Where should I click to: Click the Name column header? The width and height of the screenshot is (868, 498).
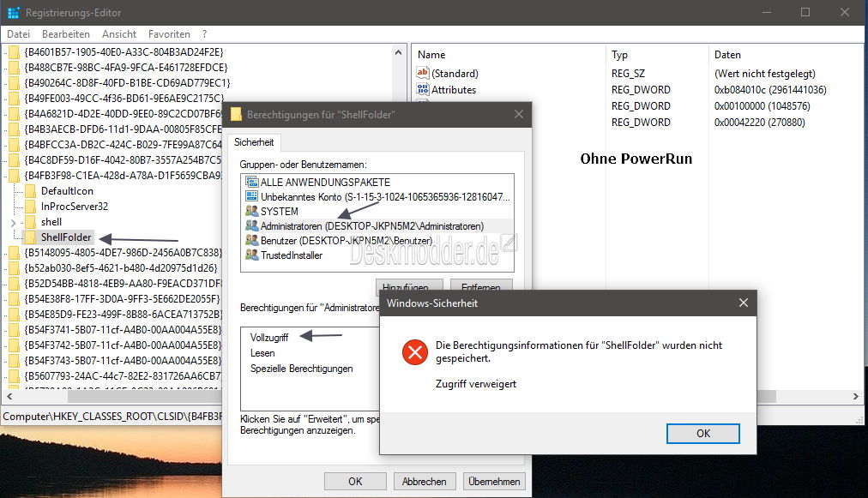coord(431,55)
